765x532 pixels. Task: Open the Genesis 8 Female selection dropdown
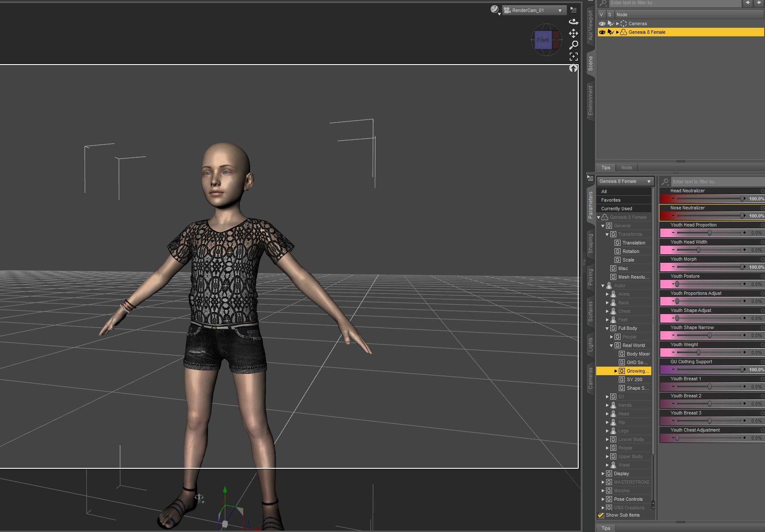[625, 181]
